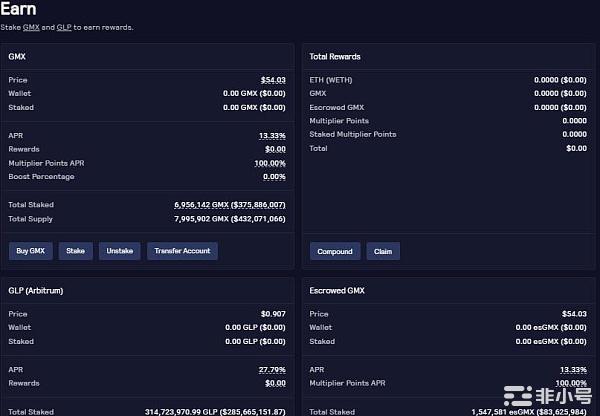
Task: Click the GMX card price value $54.03
Action: pyautogui.click(x=272, y=80)
